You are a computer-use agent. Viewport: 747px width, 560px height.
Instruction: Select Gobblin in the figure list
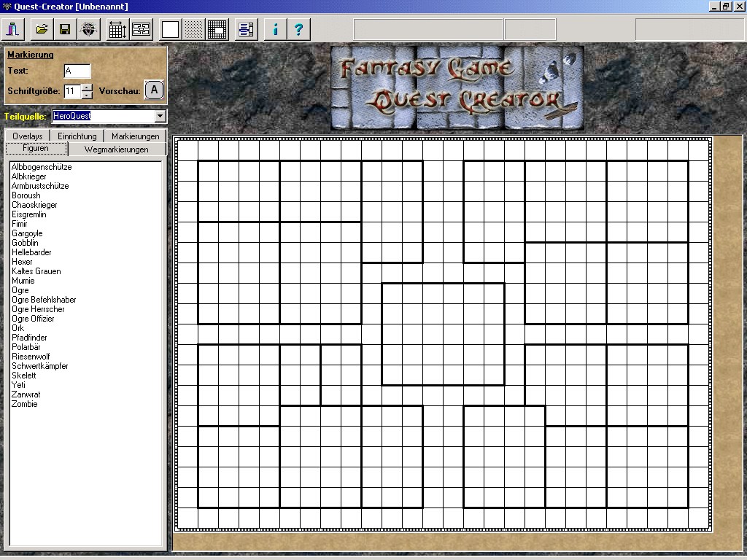25,243
